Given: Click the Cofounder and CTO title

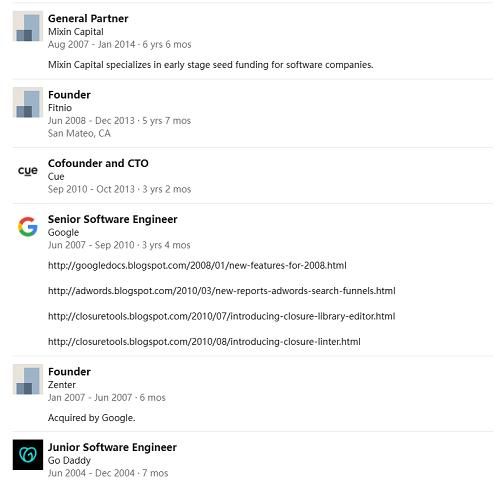Looking at the screenshot, I should pos(98,163).
